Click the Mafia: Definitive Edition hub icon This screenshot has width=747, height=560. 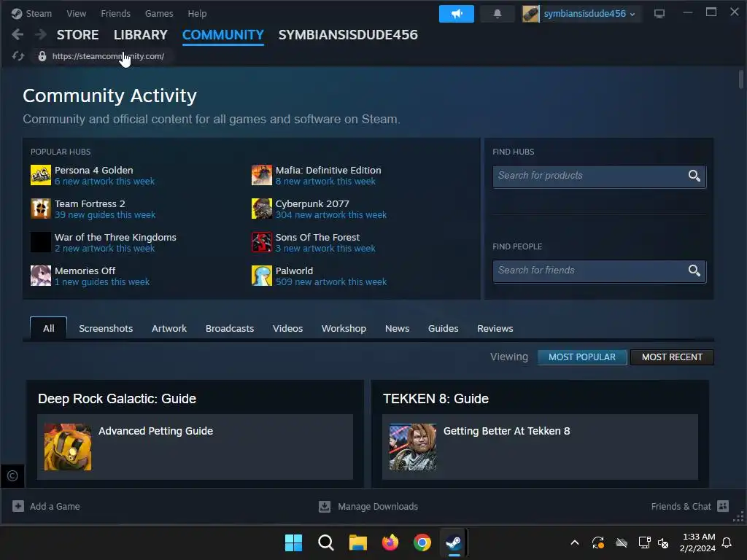(x=262, y=175)
